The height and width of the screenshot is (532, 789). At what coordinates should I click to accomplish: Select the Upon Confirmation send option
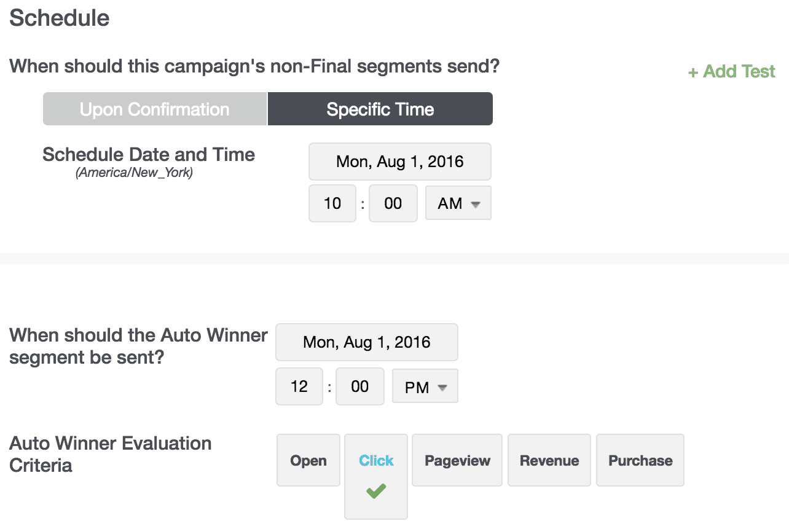pos(155,109)
